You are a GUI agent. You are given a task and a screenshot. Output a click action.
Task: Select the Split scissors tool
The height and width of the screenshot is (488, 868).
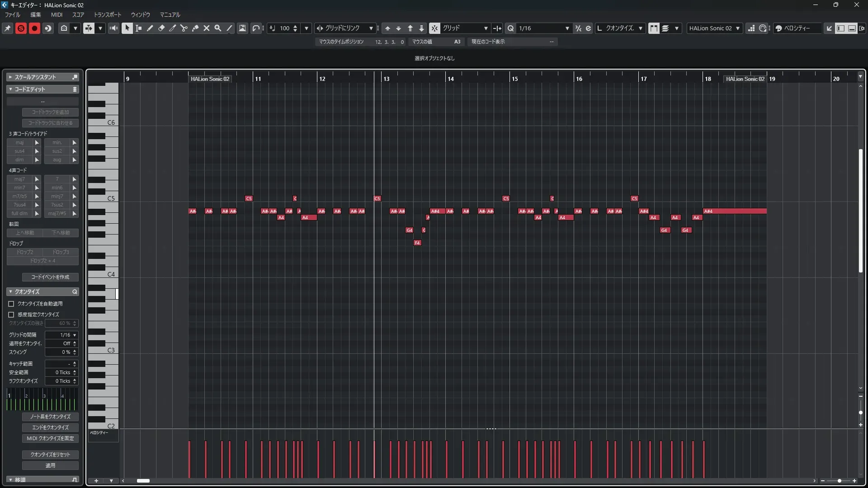(184, 28)
